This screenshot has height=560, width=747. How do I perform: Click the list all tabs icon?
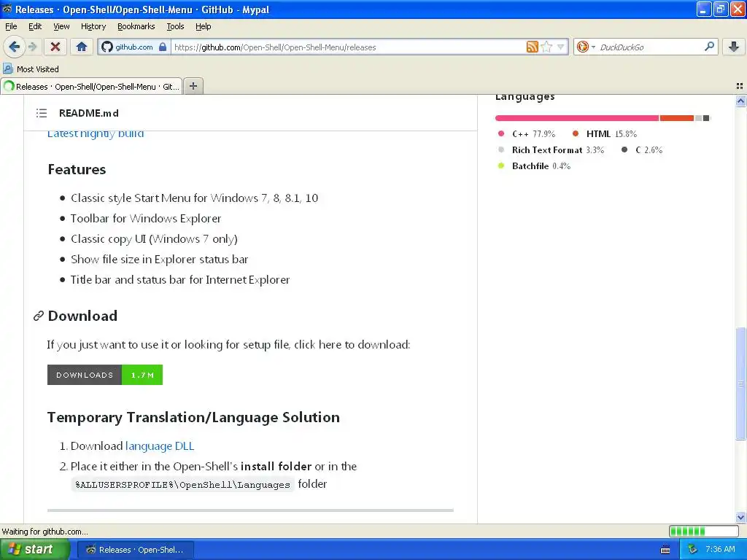[x=740, y=86]
